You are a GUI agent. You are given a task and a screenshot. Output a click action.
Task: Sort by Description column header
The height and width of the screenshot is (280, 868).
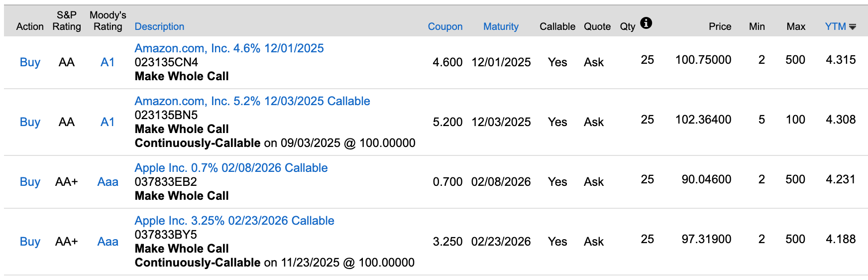(x=159, y=26)
